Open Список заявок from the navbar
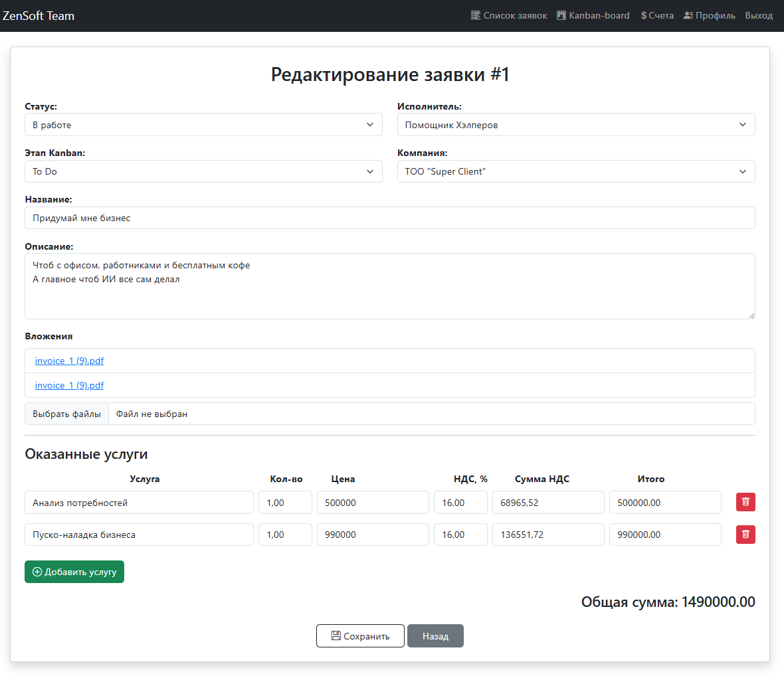Image resolution: width=784 pixels, height=678 pixels. (x=509, y=15)
